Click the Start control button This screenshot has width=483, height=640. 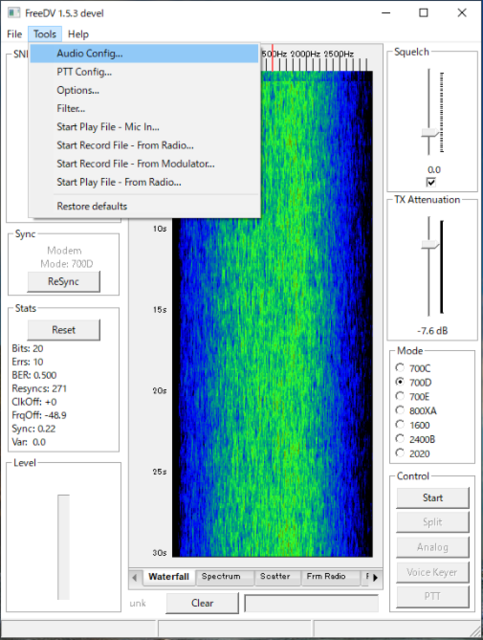click(433, 498)
